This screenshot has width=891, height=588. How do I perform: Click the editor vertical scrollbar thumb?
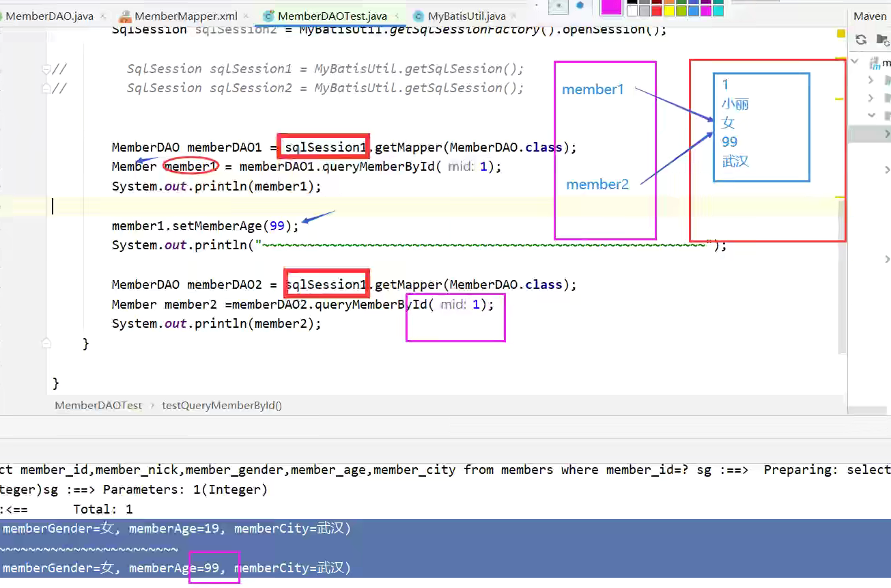coord(842,277)
